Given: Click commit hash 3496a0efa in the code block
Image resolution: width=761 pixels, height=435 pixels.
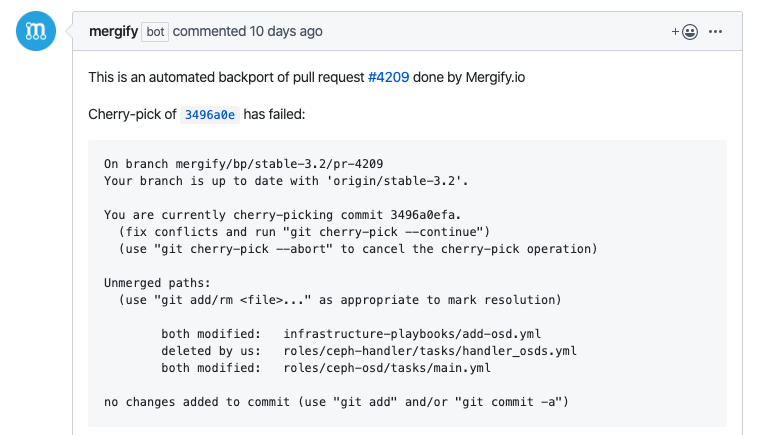Looking at the screenshot, I should pos(423,215).
